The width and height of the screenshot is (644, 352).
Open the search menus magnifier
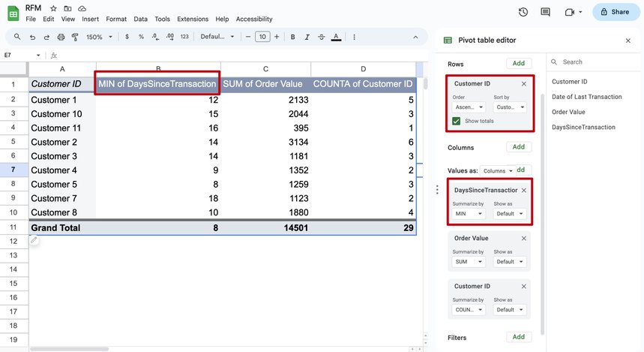coord(17,37)
